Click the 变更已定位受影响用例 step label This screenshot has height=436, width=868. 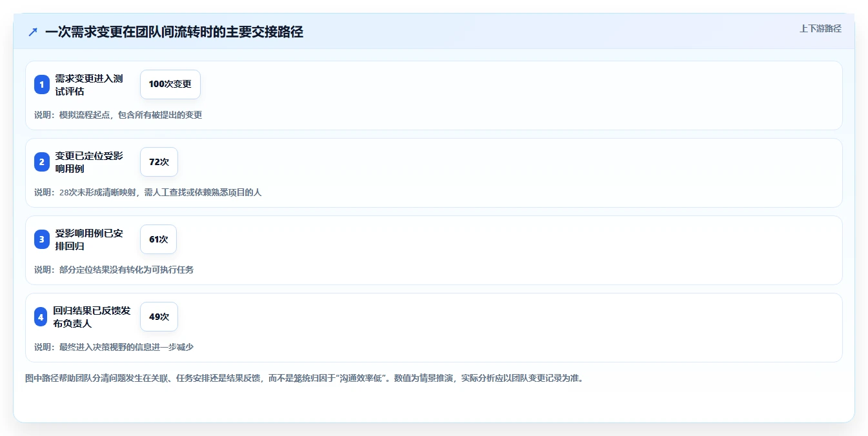[x=89, y=162]
